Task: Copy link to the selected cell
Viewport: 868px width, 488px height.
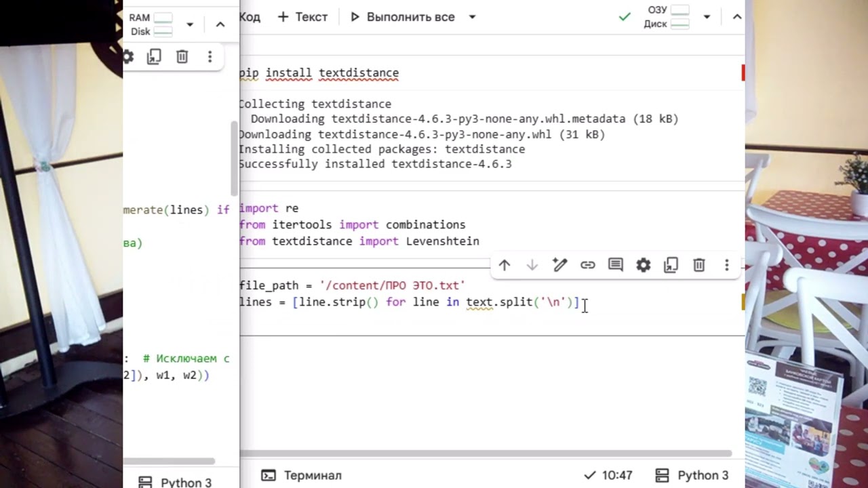Action: coord(588,265)
